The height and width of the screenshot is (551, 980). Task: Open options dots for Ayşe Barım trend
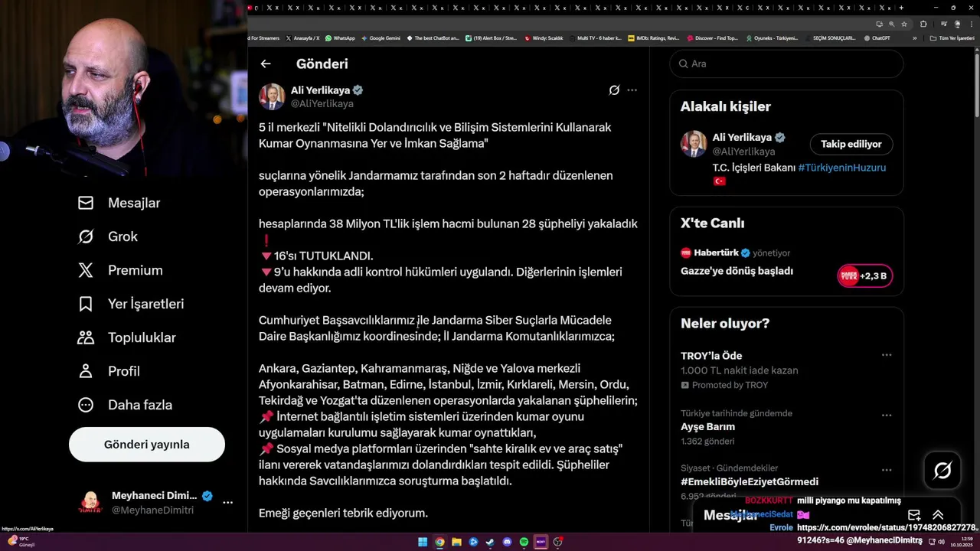887,416
